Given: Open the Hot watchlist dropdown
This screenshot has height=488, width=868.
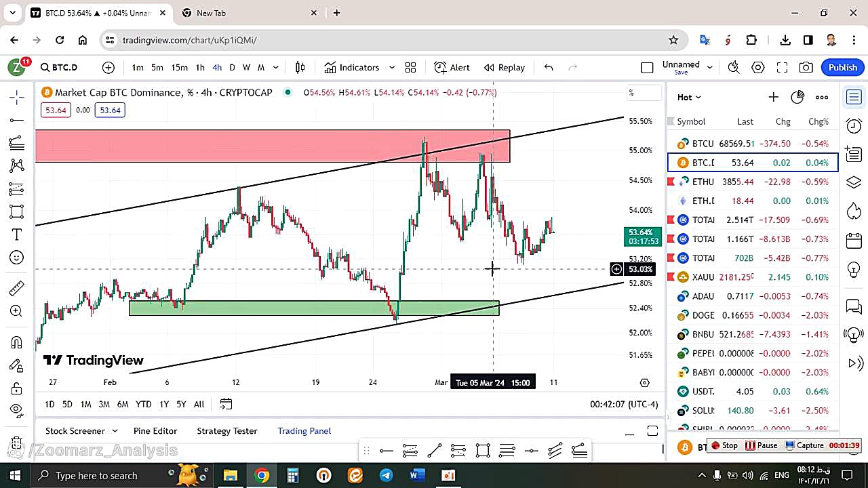Looking at the screenshot, I should tap(689, 97).
